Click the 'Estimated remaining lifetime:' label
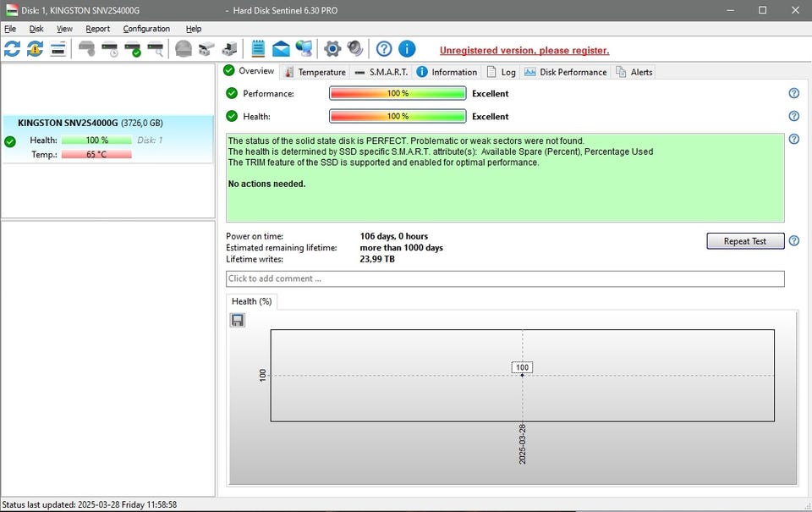This screenshot has height=512, width=812. pos(281,248)
